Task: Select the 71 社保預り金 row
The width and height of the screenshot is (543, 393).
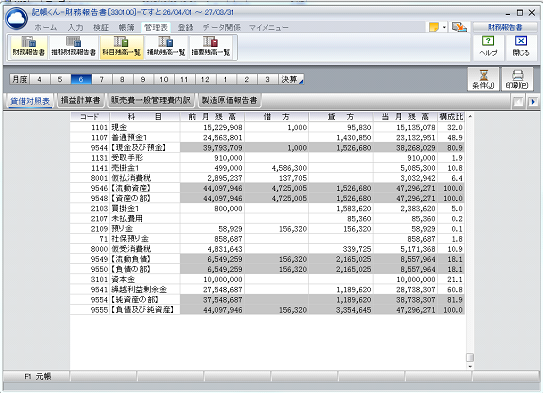Action: pyautogui.click(x=267, y=239)
